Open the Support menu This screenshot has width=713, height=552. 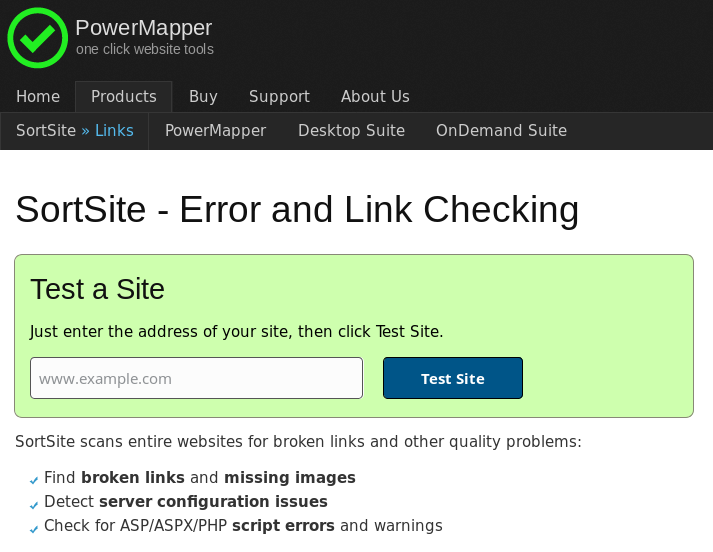(279, 96)
